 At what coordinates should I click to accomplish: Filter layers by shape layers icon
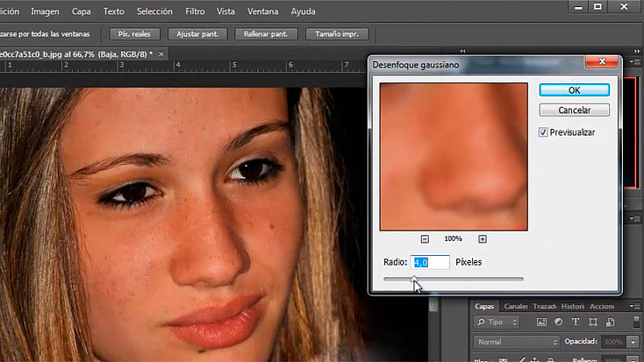592,323
